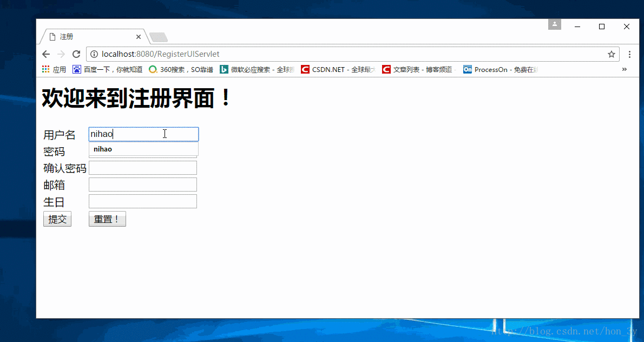This screenshot has height=342, width=644.
Task: Click the 用户名 input containing nihao
Action: pos(144,134)
